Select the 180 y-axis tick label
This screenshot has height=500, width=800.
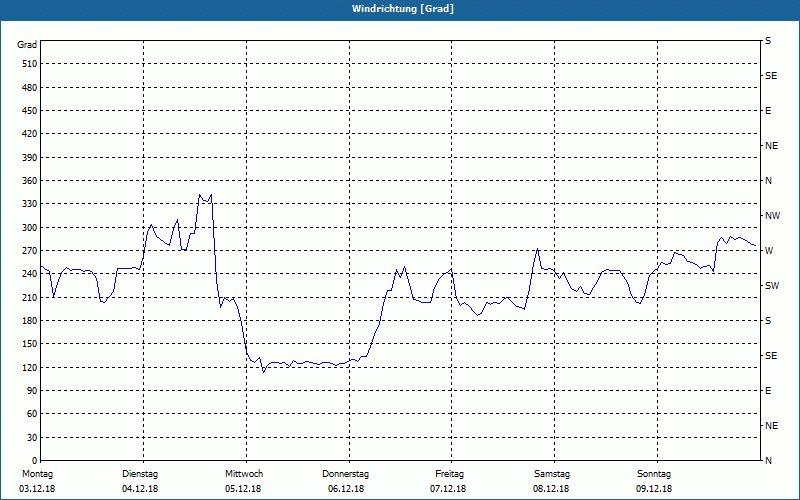tap(30, 321)
